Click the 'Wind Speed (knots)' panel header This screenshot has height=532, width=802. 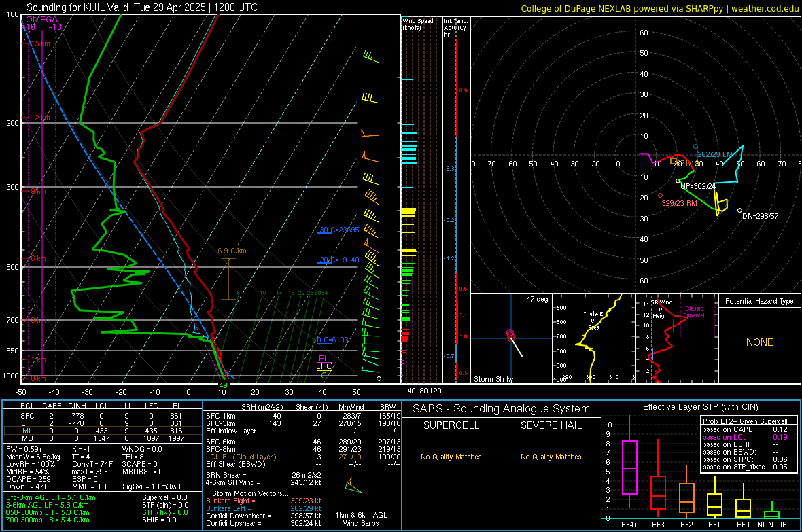417,24
